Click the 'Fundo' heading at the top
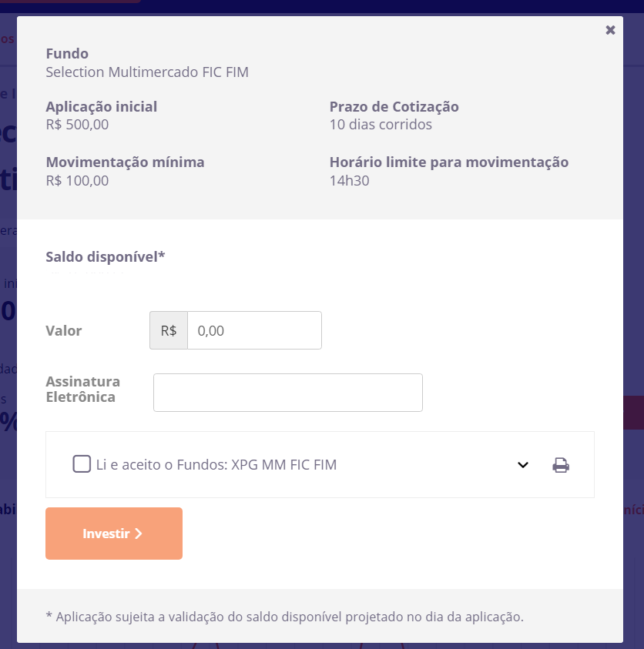This screenshot has height=649, width=644. coord(67,54)
